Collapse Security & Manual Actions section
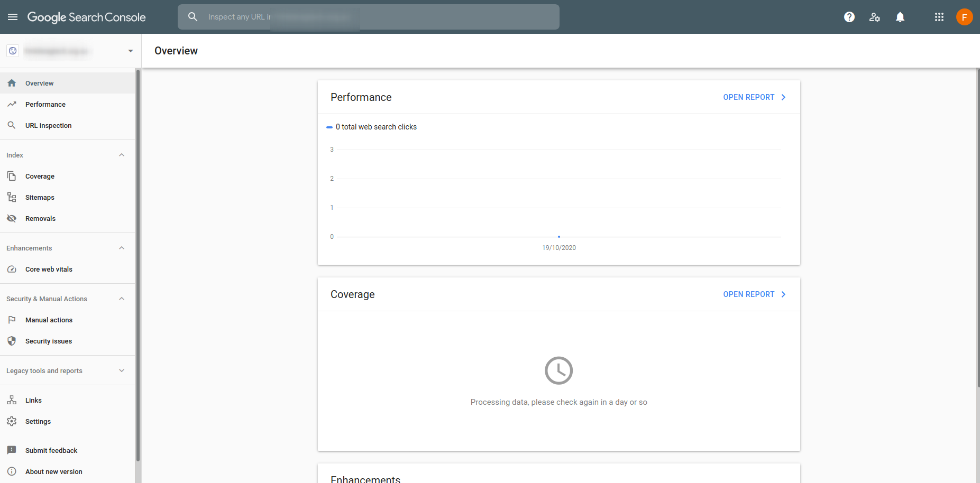The width and height of the screenshot is (980, 483). 122,299
